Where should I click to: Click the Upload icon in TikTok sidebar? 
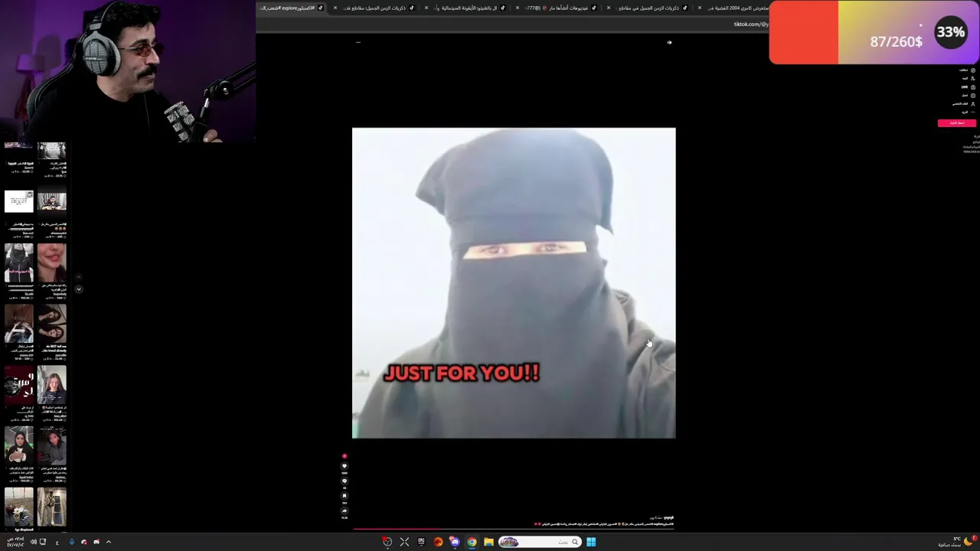pos(973,96)
